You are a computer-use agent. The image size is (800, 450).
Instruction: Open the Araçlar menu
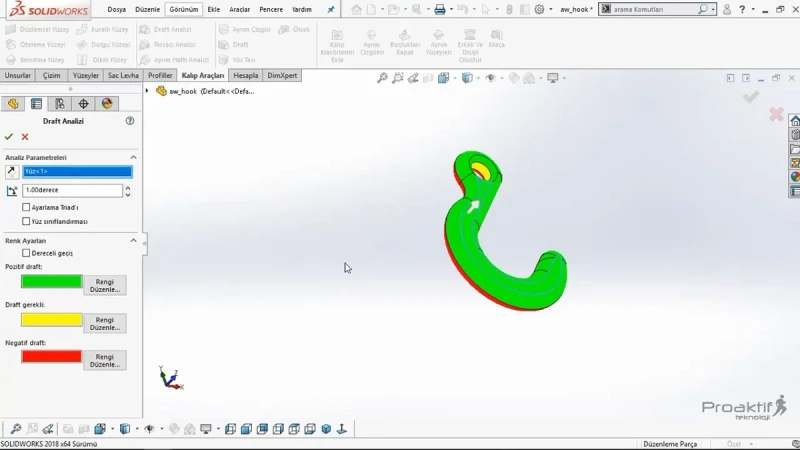click(x=239, y=9)
